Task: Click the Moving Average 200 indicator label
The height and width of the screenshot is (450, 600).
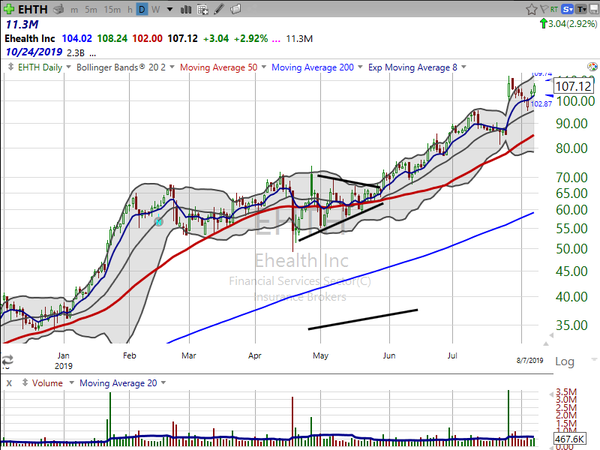Action: click(322, 65)
